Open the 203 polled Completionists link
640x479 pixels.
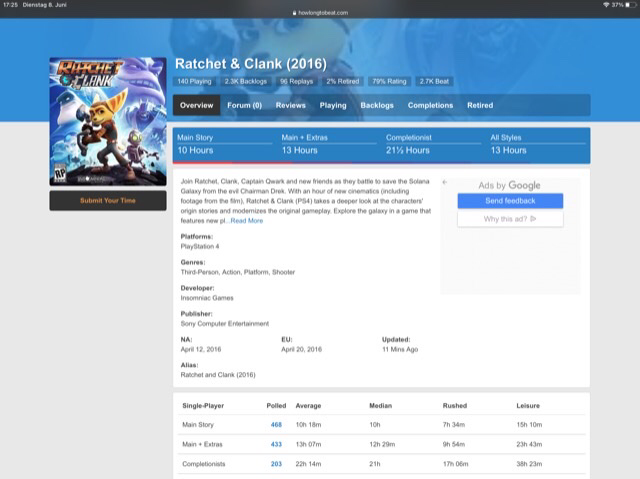[x=276, y=464]
